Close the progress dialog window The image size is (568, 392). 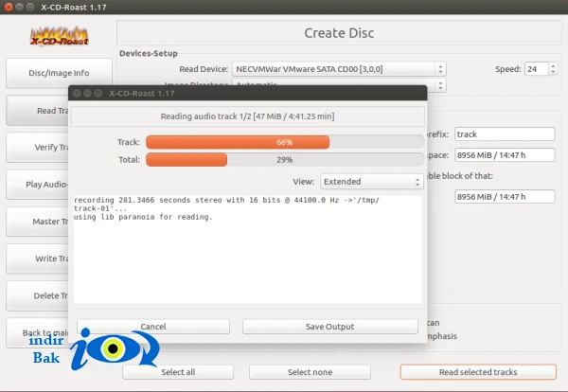[77, 94]
